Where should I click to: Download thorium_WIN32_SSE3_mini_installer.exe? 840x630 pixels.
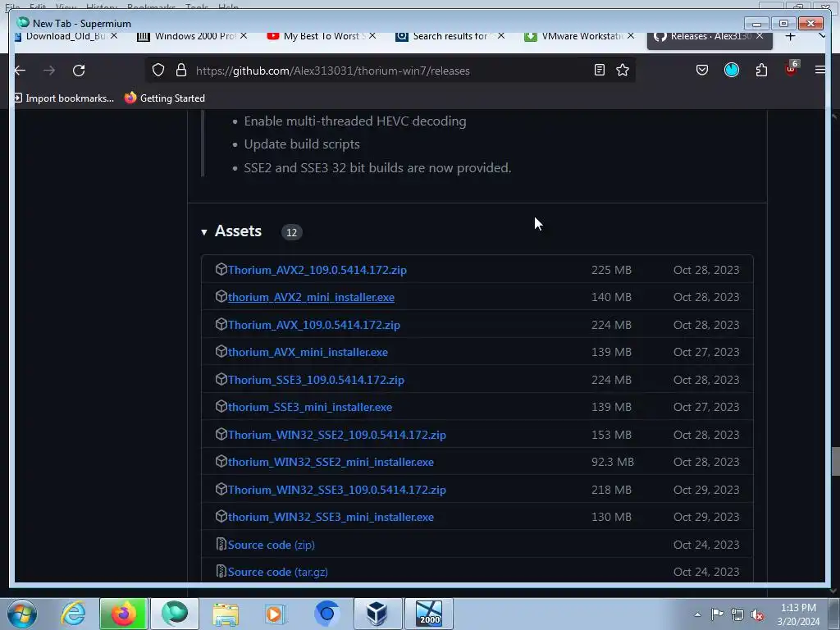coord(331,517)
